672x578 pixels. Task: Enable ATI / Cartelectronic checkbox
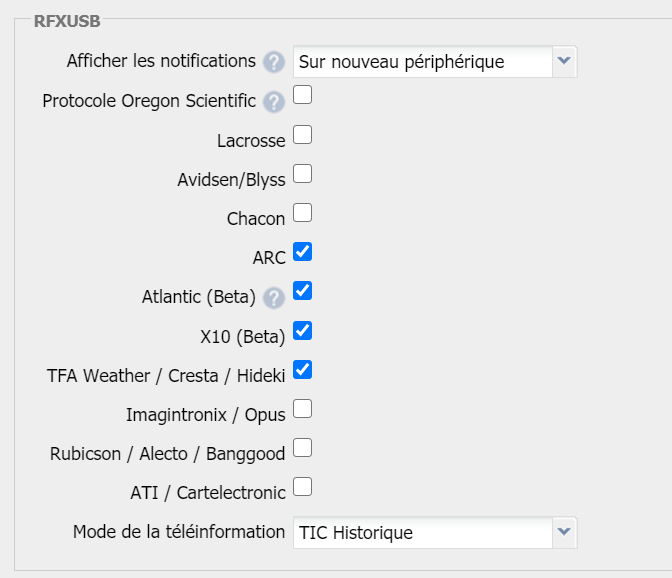tap(302, 487)
